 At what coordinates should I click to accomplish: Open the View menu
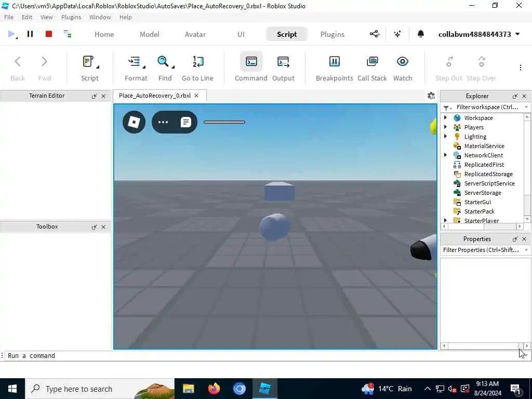click(46, 17)
